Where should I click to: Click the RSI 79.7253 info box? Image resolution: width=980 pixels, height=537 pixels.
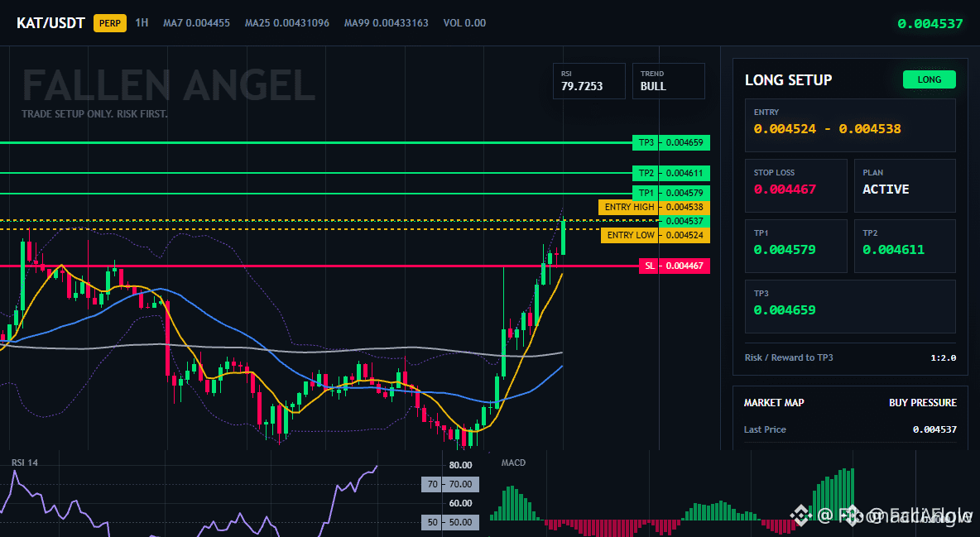pos(588,80)
